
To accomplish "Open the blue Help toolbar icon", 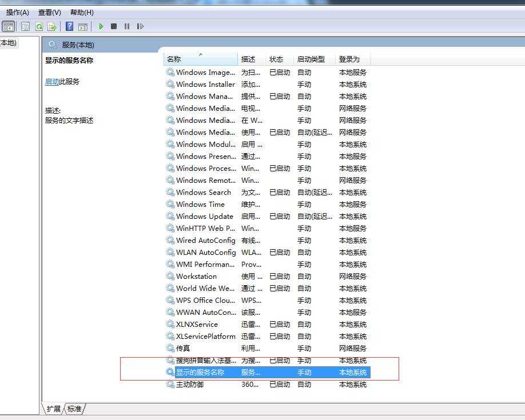I will pyautogui.click(x=69, y=26).
